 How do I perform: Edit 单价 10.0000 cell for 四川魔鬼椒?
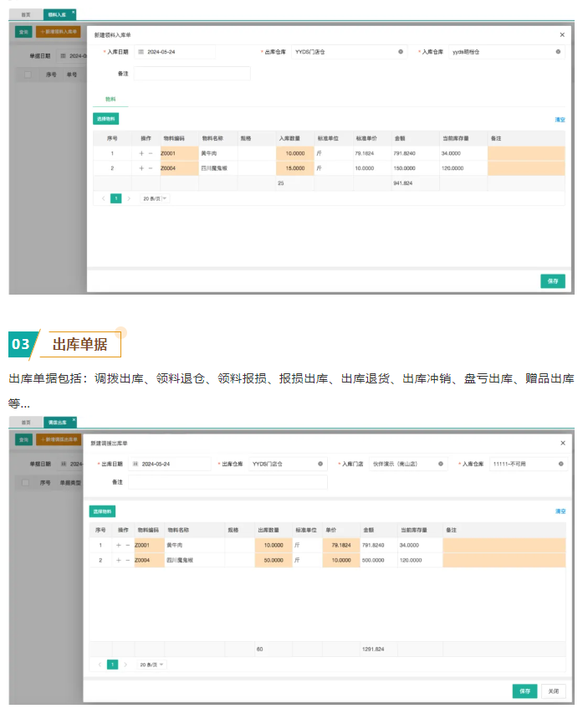click(341, 560)
